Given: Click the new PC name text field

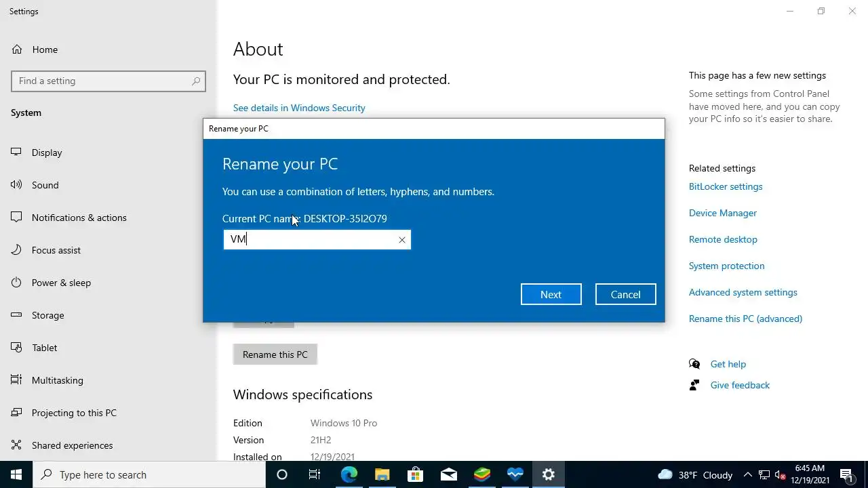Looking at the screenshot, I should tap(317, 239).
